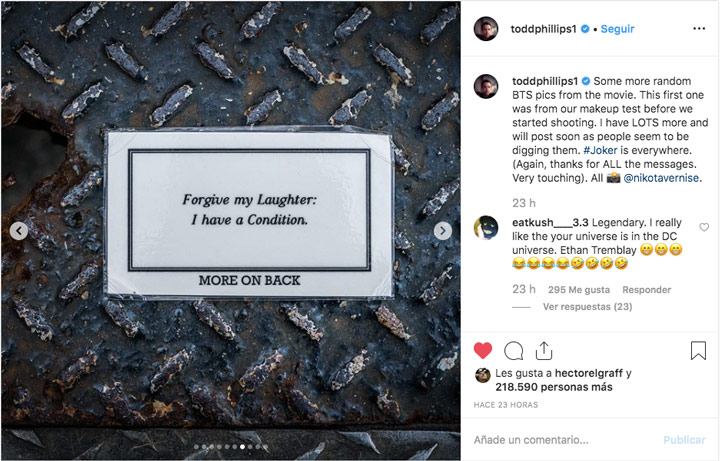Select the highlighted carousel dot indicator
This screenshot has width=720, height=461.
coord(242,447)
